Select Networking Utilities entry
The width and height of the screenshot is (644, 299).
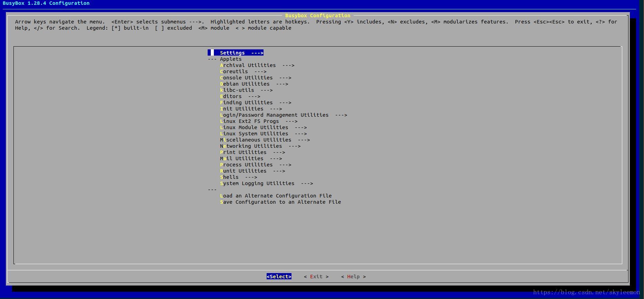point(260,146)
